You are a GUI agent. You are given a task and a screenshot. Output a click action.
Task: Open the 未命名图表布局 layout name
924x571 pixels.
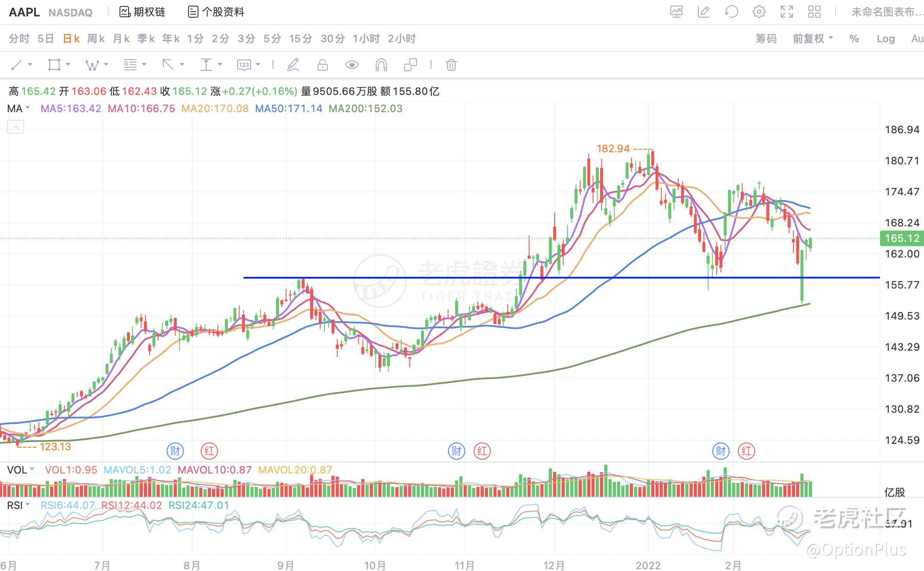pos(887,12)
